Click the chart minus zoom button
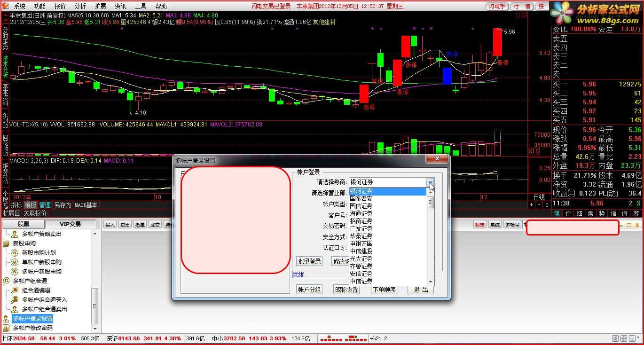 [539, 205]
